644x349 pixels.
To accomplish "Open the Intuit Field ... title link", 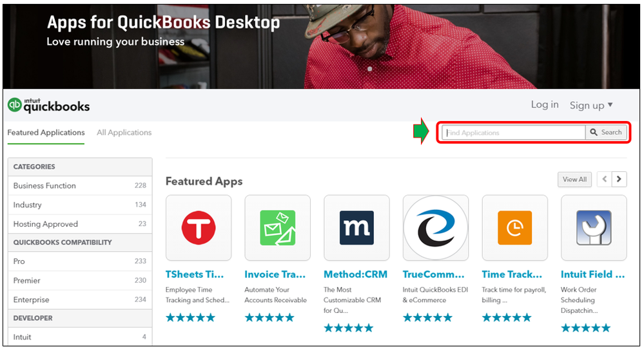I will [592, 274].
